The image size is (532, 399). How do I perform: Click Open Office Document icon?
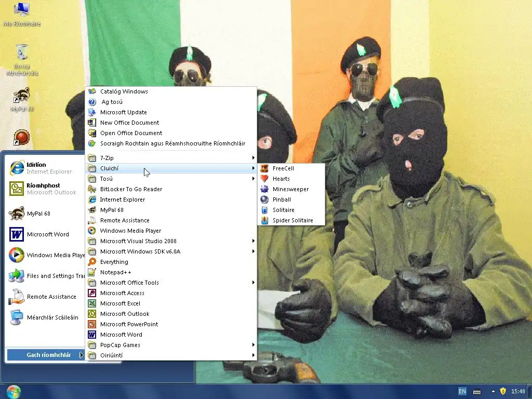click(92, 133)
